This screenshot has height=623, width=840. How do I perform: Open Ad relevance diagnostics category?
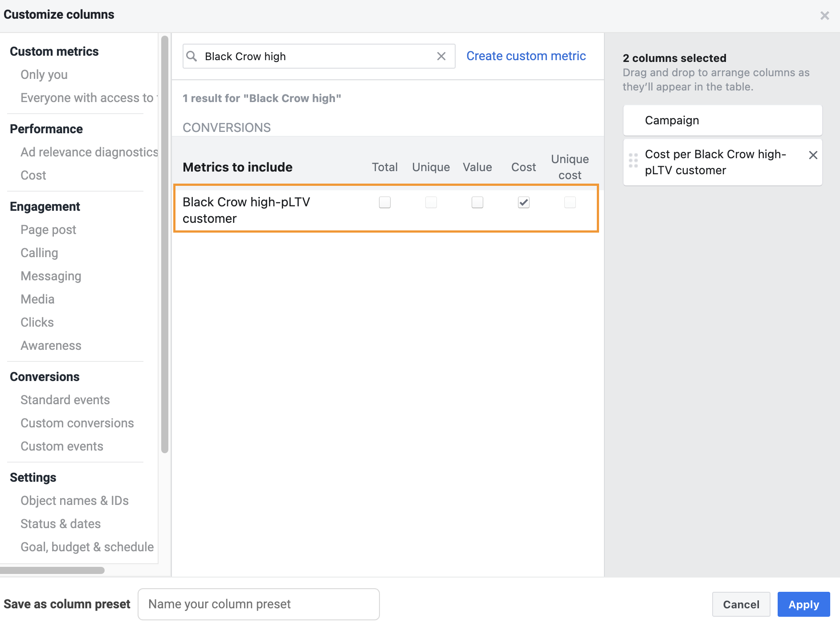[89, 152]
